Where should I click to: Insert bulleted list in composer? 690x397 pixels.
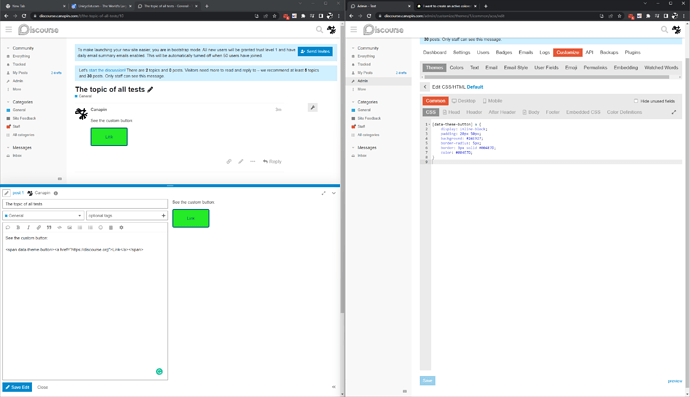pos(80,228)
